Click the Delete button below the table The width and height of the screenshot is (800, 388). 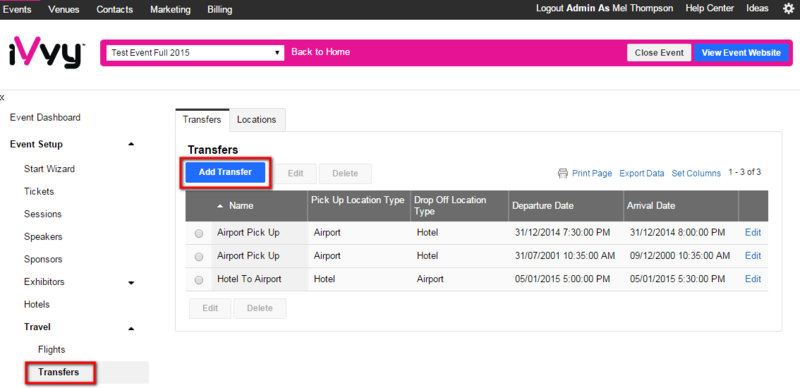click(260, 308)
